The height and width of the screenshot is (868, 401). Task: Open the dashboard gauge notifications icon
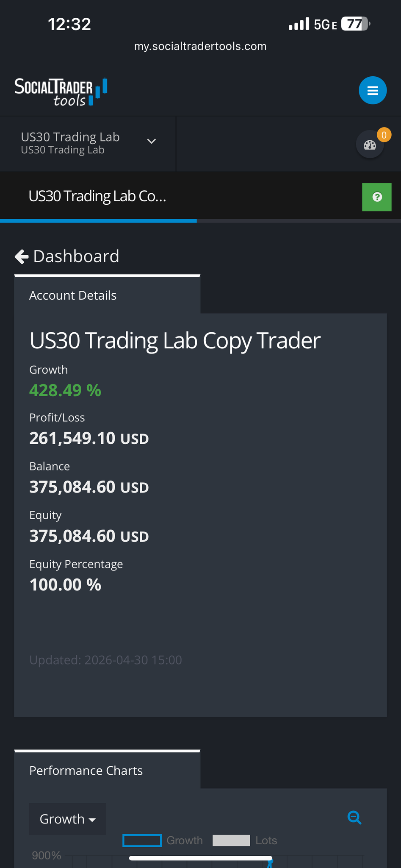(x=370, y=145)
